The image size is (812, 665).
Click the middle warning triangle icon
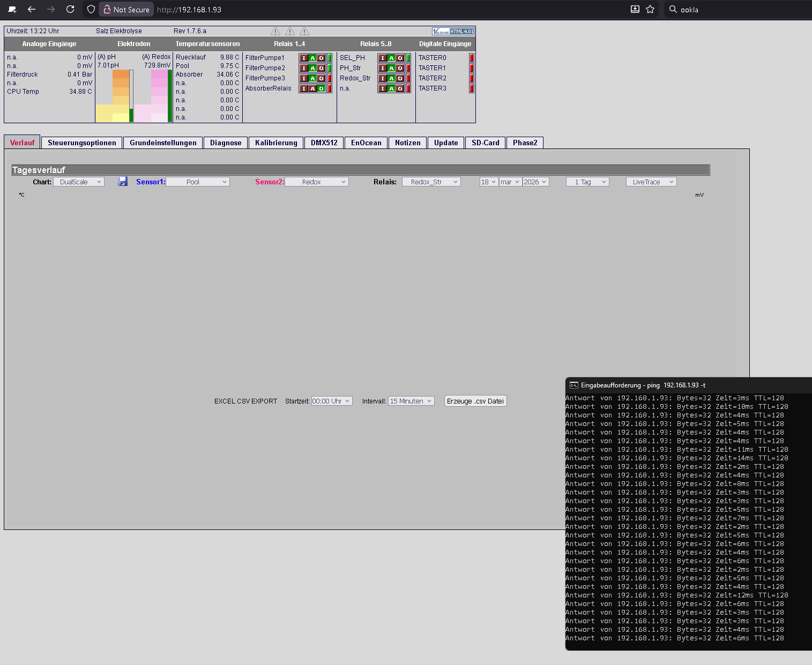coord(290,31)
